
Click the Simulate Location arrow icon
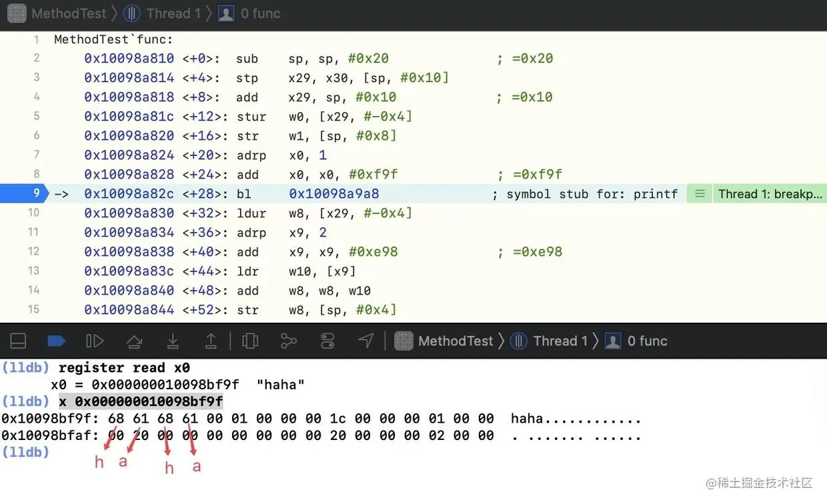[x=365, y=341]
